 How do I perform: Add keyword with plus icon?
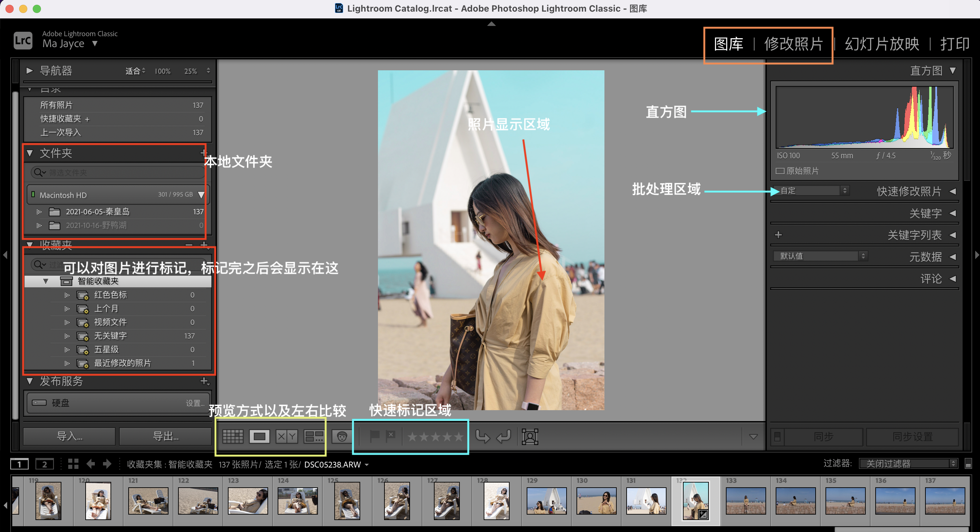pyautogui.click(x=778, y=235)
